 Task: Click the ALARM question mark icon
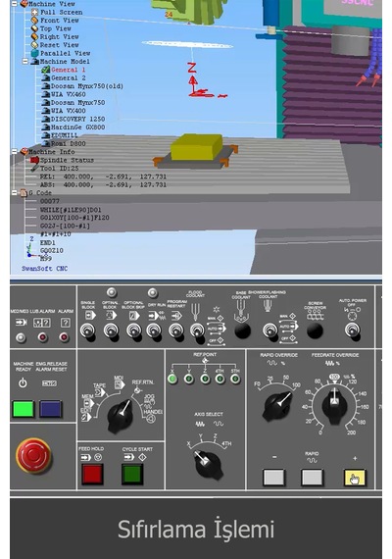click(x=66, y=323)
